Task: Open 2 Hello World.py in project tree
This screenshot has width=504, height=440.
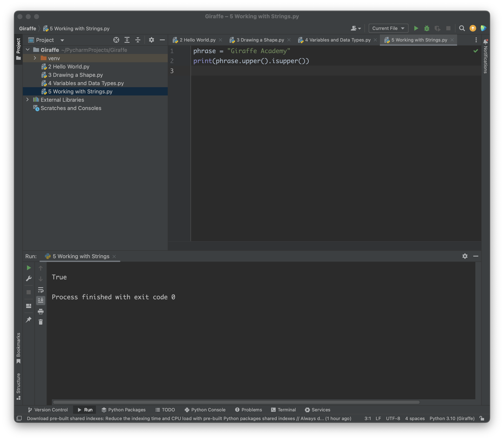Action: coord(69,67)
